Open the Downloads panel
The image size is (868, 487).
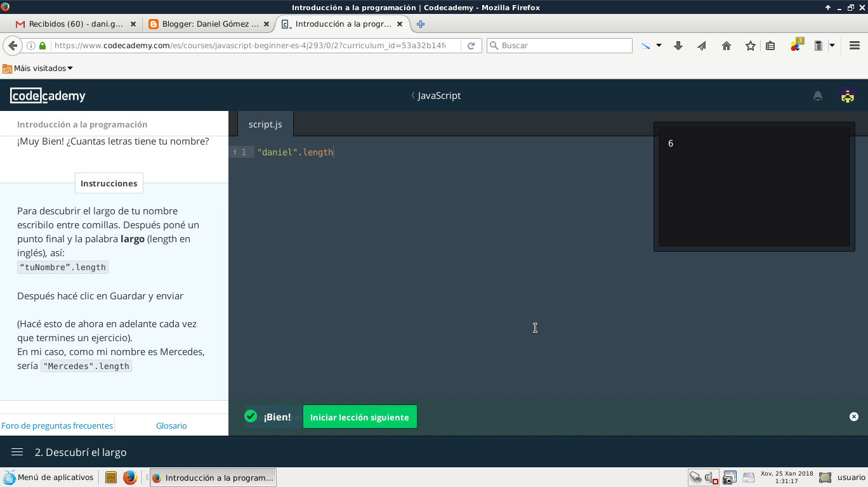pos(678,46)
